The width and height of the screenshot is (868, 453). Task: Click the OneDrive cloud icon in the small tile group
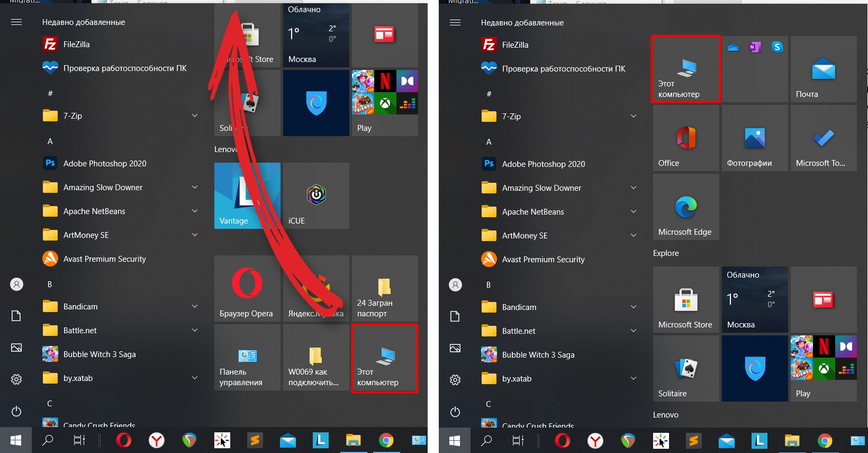(x=733, y=47)
